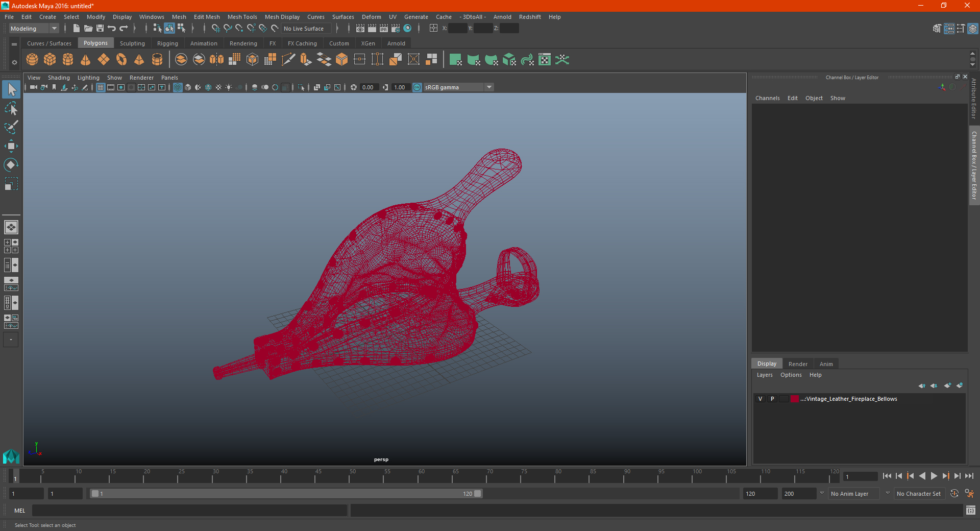Click the single perspective view layout icon
The width and height of the screenshot is (980, 531).
click(x=11, y=227)
